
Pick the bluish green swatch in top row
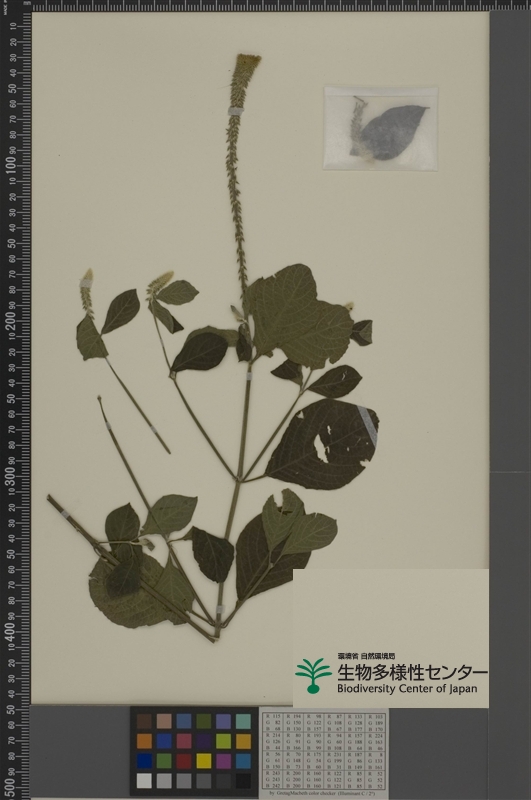tap(243, 721)
